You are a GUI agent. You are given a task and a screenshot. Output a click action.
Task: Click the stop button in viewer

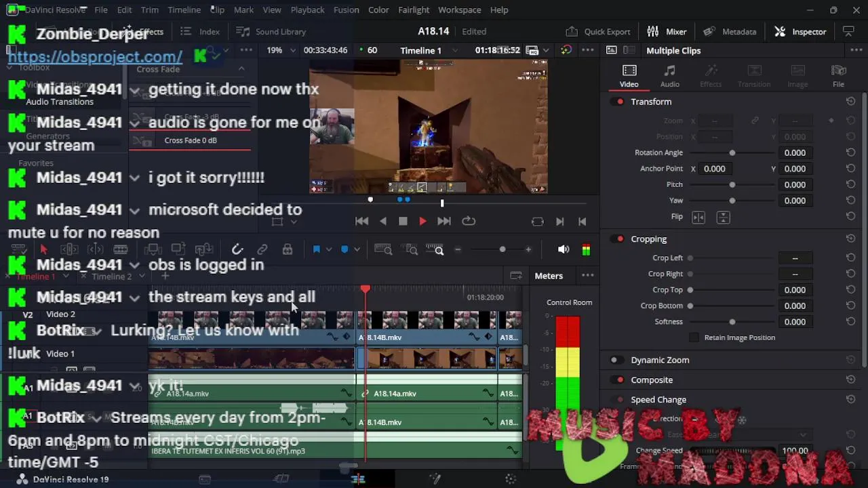[x=403, y=221]
